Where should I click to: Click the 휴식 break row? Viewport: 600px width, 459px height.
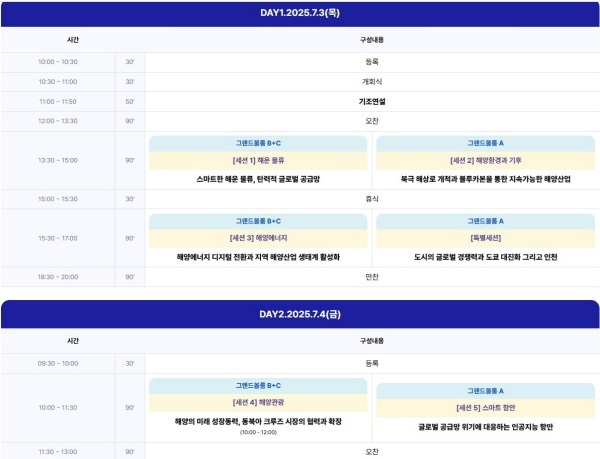click(372, 198)
